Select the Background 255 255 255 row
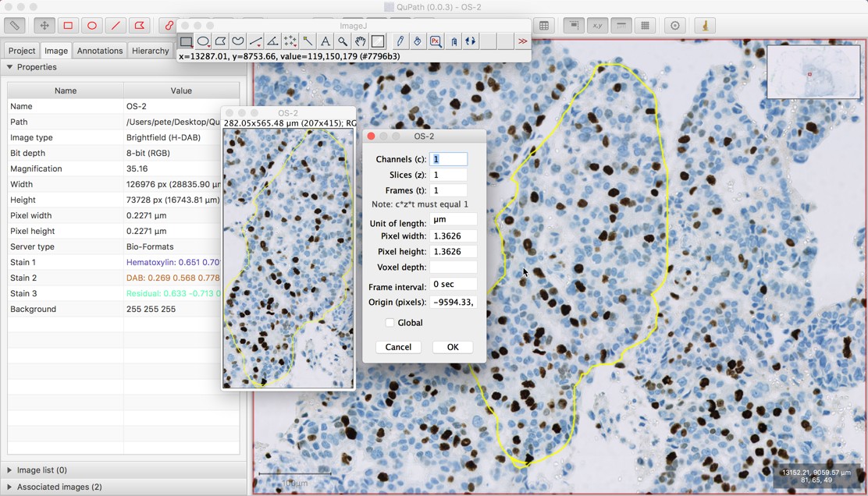Image resolution: width=868 pixels, height=496 pixels. [123, 309]
